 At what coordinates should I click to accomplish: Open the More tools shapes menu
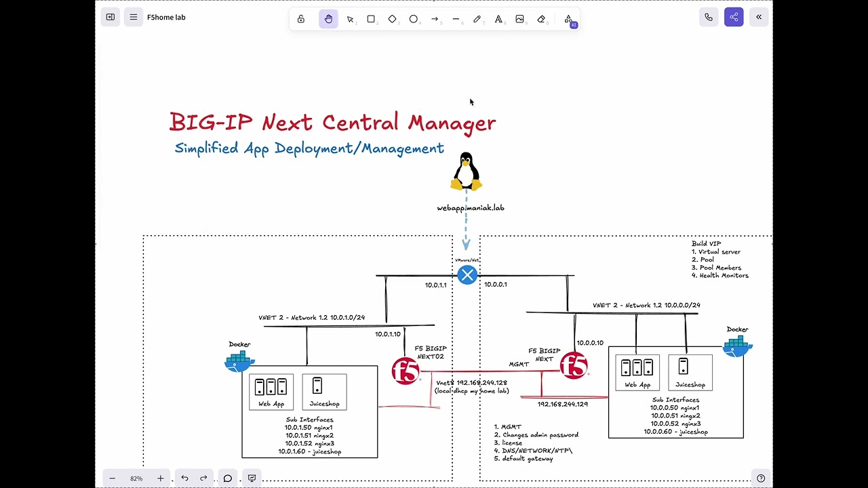[x=568, y=19]
